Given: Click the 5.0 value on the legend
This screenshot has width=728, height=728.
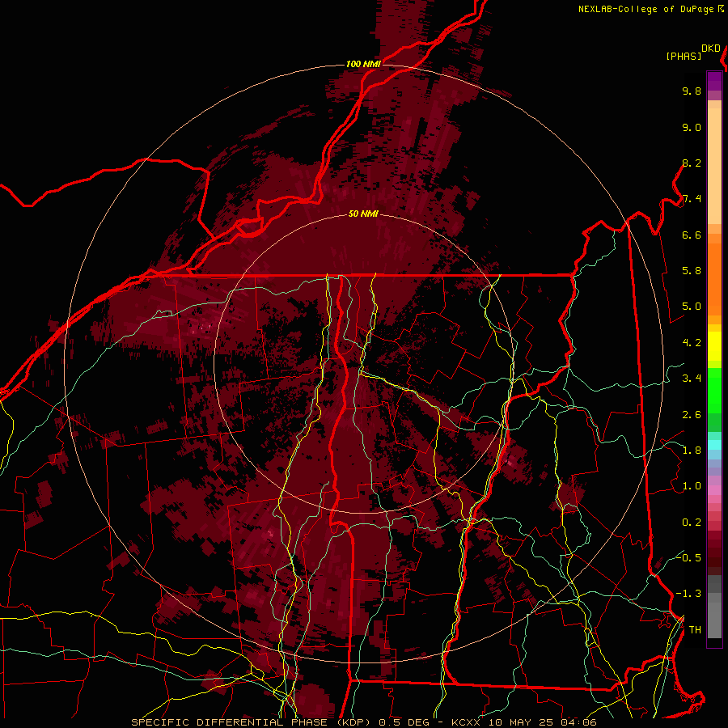Looking at the screenshot, I should [692, 307].
